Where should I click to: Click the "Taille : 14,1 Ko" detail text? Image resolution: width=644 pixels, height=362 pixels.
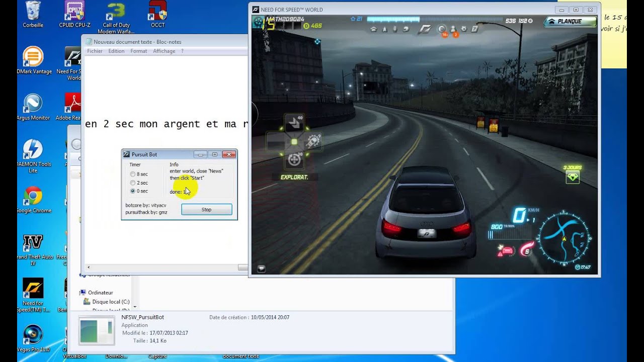(150, 341)
